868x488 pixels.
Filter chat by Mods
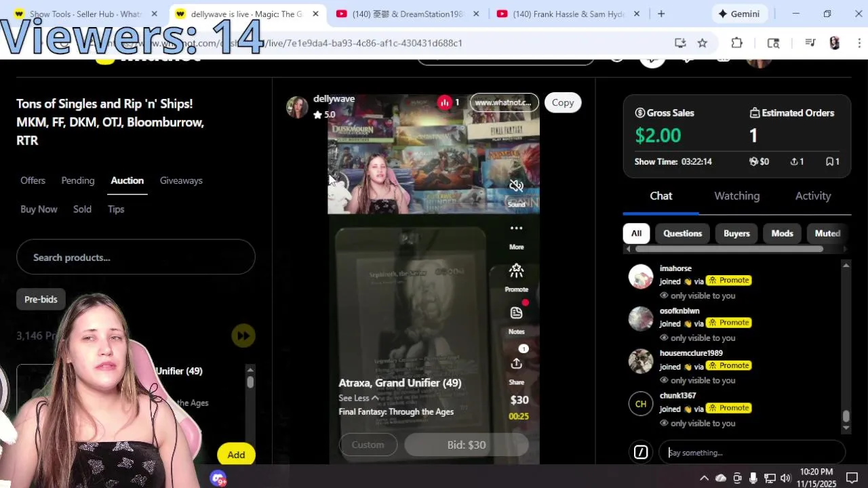(x=782, y=233)
